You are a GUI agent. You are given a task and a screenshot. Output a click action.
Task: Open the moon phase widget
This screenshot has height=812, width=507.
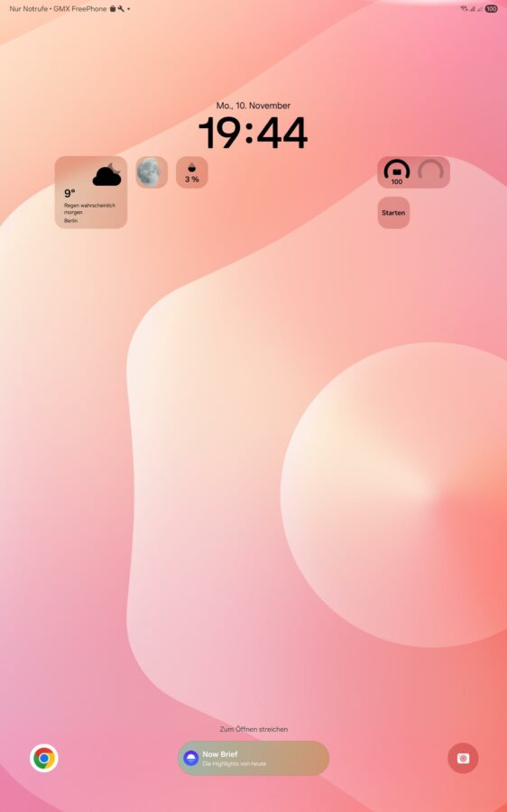coord(152,172)
